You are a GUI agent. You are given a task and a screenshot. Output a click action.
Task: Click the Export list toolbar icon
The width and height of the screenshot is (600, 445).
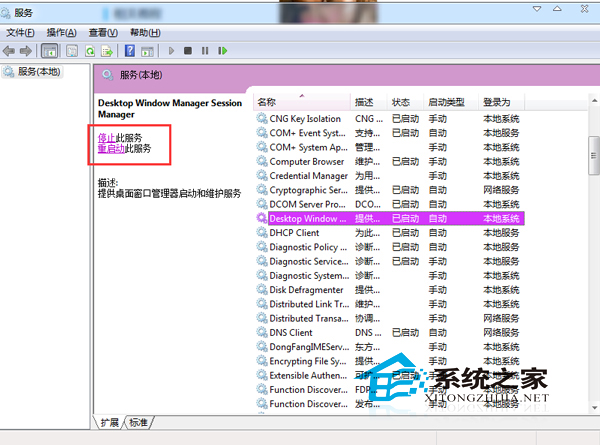click(107, 51)
